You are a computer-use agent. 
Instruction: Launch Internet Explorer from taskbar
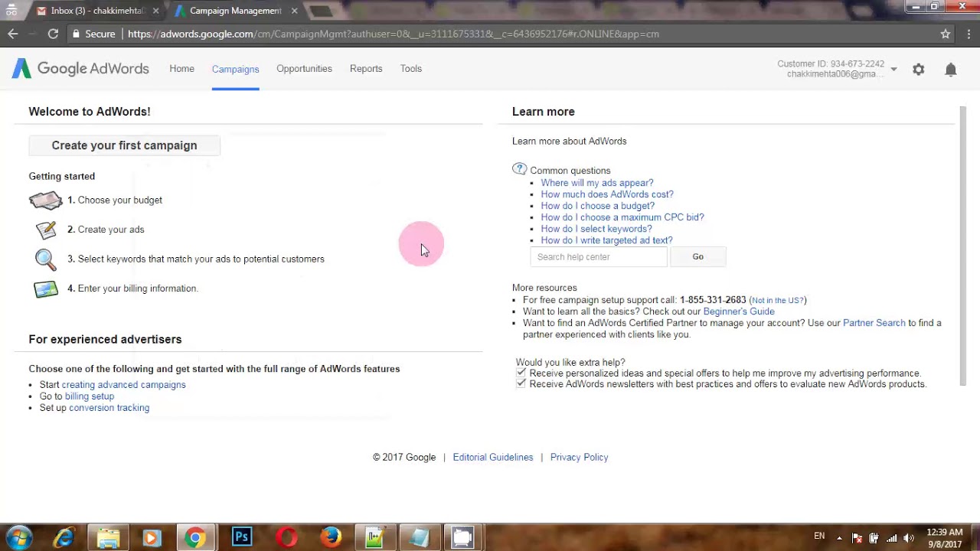(x=64, y=538)
